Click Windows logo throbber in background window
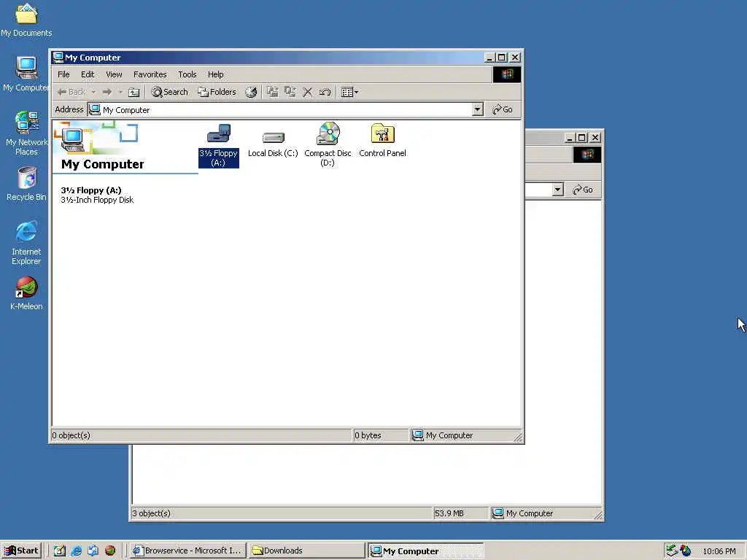 (x=587, y=155)
